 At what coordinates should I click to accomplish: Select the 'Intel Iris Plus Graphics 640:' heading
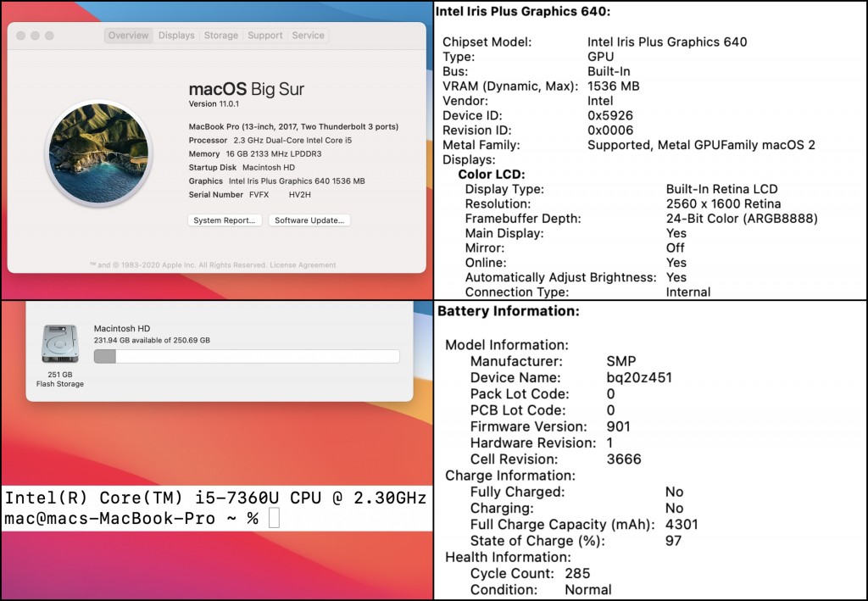tap(522, 12)
